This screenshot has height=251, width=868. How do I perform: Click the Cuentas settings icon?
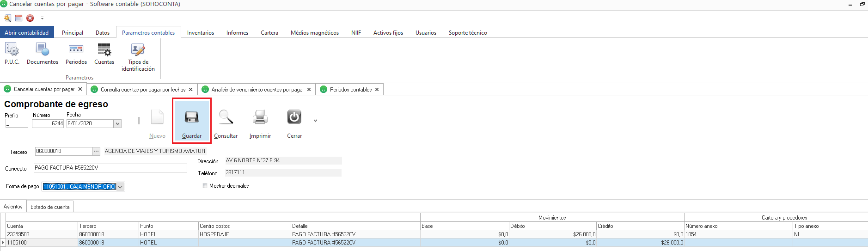104,49
